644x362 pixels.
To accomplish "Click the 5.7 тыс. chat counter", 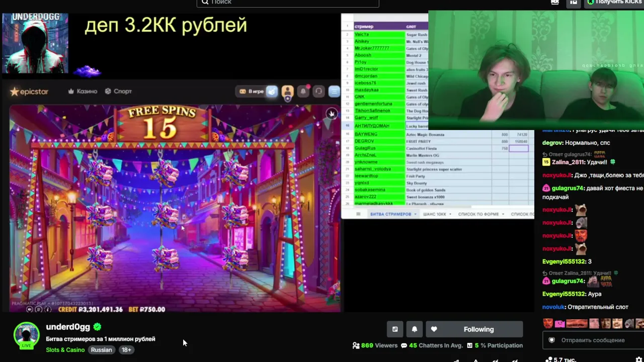I will pyautogui.click(x=561, y=359).
